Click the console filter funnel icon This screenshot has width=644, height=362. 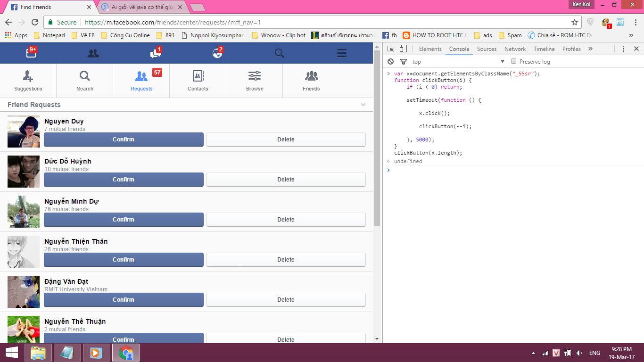point(403,62)
